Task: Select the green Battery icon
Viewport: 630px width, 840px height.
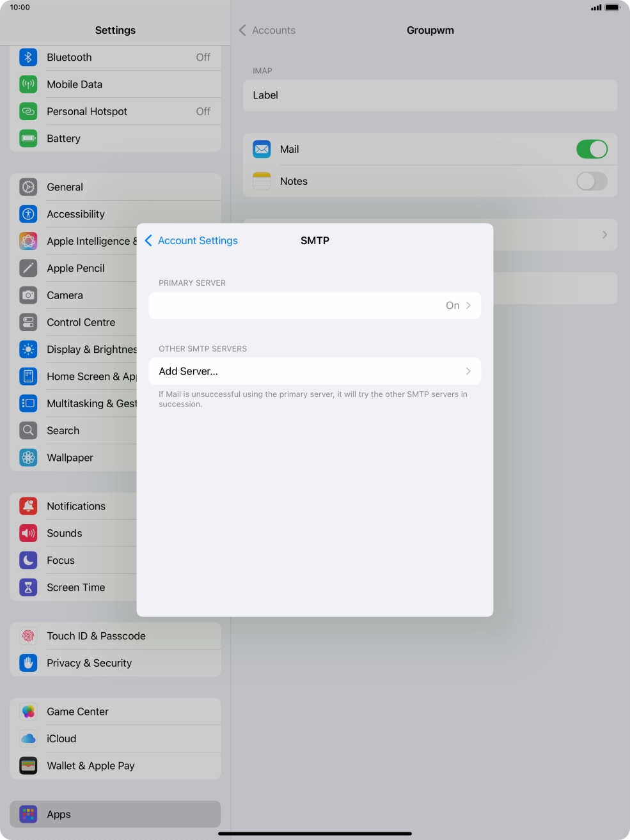Action: pos(28,138)
